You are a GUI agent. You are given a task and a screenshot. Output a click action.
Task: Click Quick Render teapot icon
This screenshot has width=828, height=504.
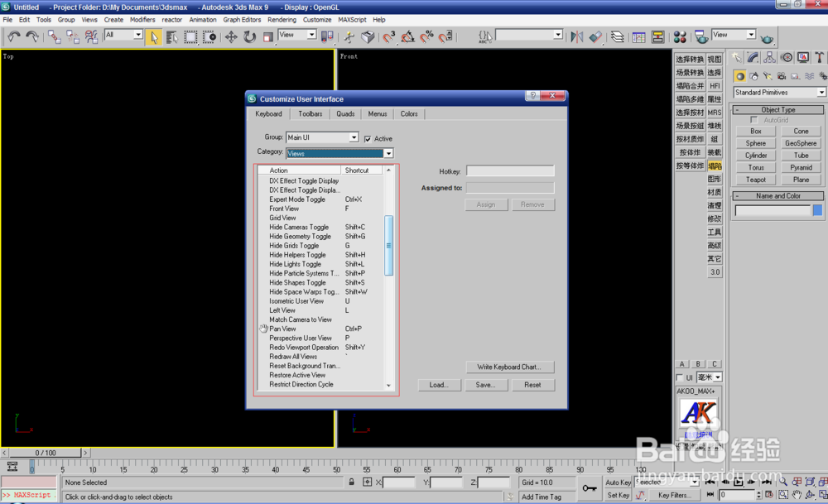(767, 38)
